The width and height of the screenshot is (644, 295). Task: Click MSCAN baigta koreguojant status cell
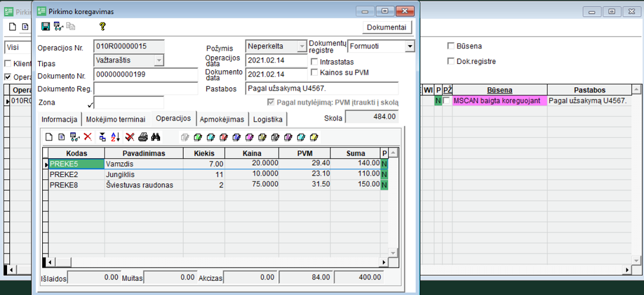point(499,101)
